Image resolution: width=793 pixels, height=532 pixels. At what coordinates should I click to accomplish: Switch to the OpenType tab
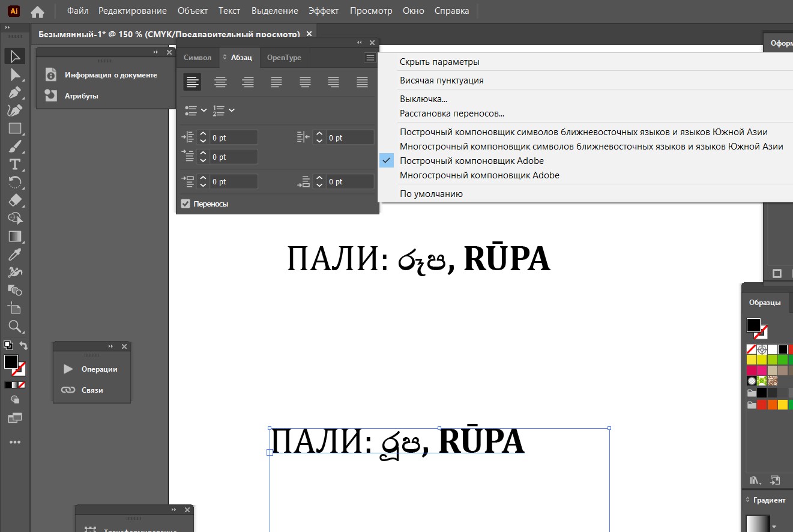tap(284, 58)
